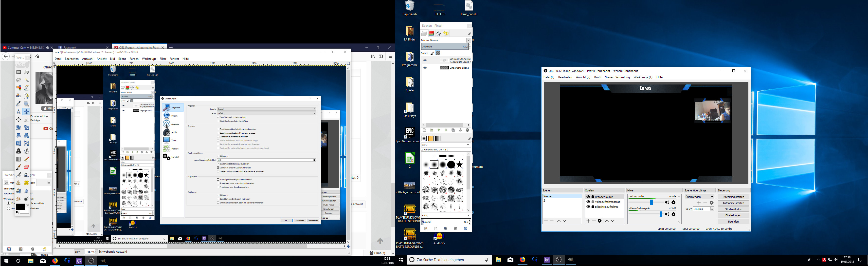868x268 pixels.
Task: Anchor the floating layer with anchor icon
Action: pos(460,130)
